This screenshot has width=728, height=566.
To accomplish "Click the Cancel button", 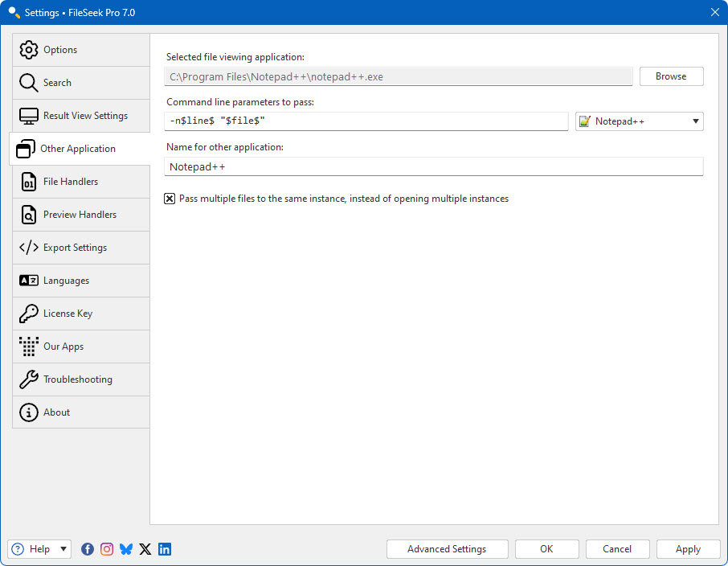I will (x=617, y=549).
